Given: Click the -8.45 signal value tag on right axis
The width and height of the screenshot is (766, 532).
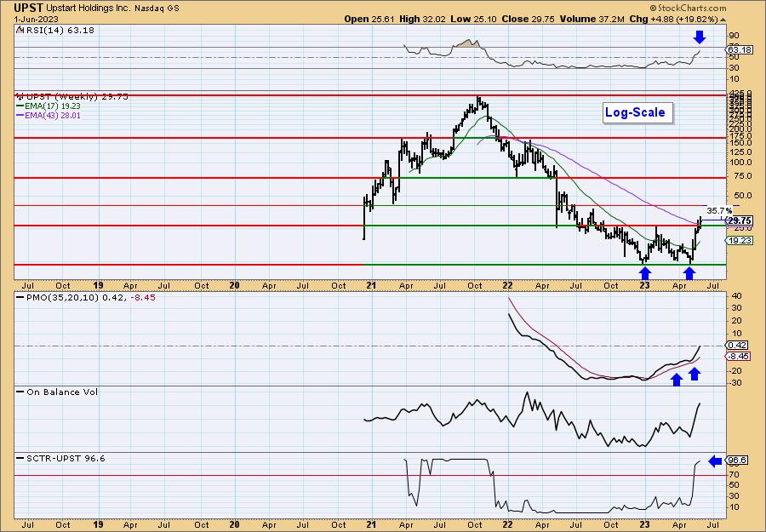Looking at the screenshot, I should tap(739, 357).
